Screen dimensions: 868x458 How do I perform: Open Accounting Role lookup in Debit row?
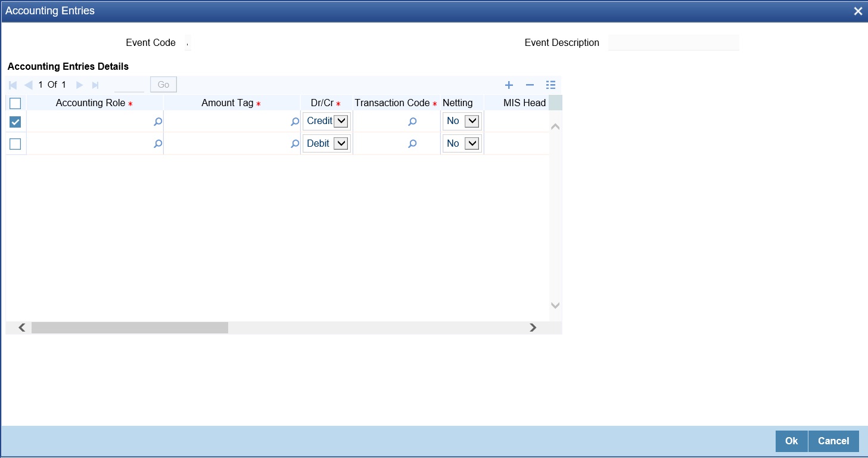[158, 144]
